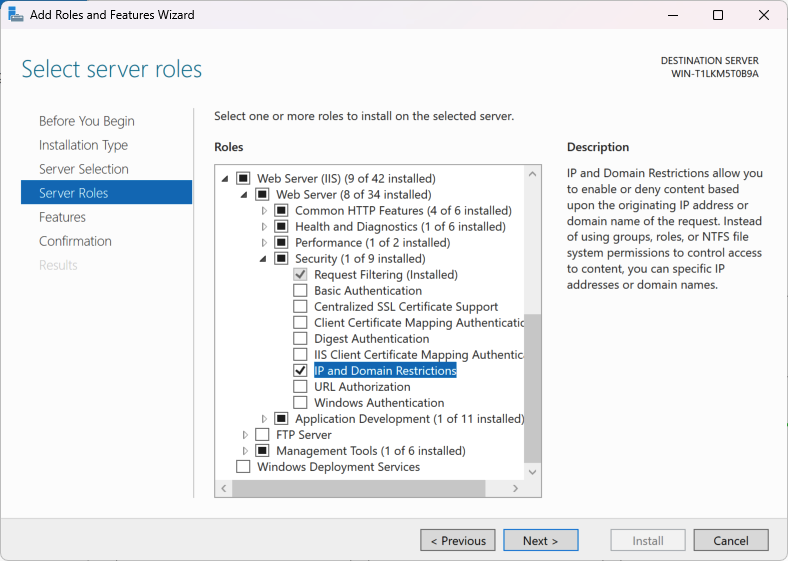Check Client Certificate Mapping Authentication checkbox

(x=300, y=323)
